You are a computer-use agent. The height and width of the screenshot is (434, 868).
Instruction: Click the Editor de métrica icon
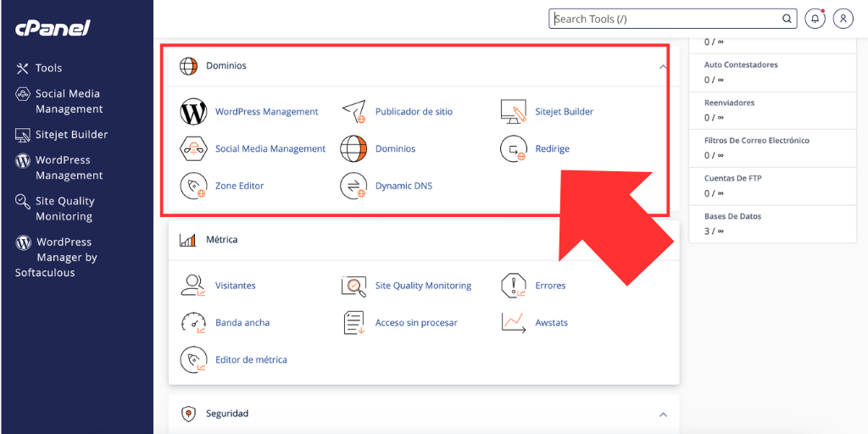click(x=194, y=359)
